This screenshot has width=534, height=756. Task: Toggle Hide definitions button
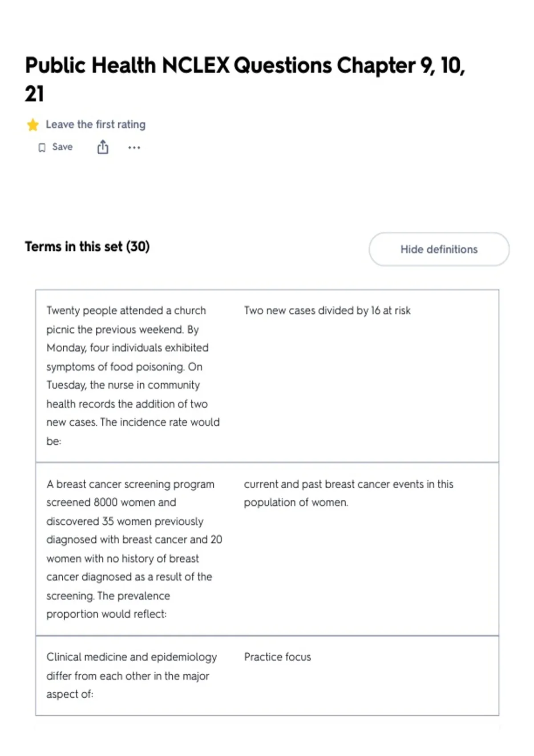tap(439, 249)
